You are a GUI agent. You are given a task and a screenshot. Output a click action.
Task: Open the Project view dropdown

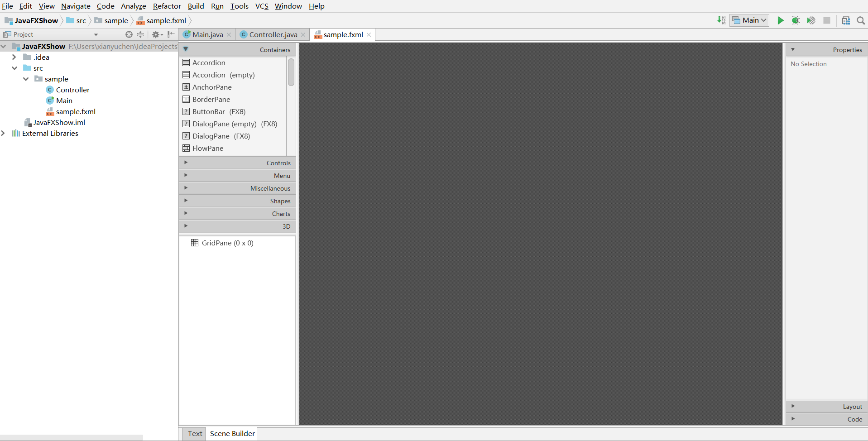click(x=96, y=35)
